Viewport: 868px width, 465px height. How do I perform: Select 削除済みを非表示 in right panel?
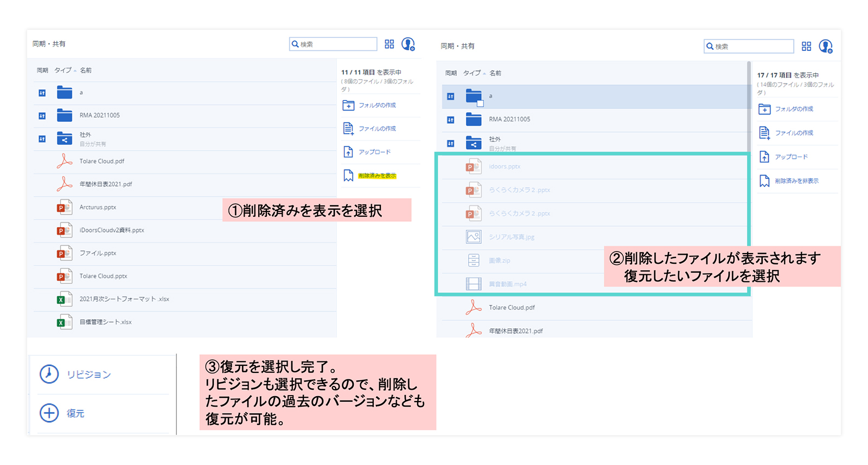[796, 181]
